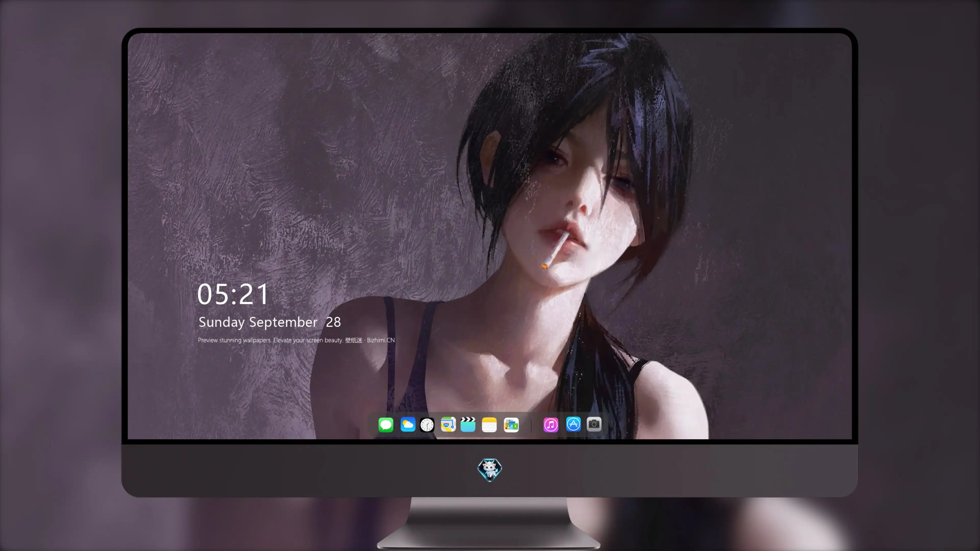Open the blue App Store icon

pos(573,424)
